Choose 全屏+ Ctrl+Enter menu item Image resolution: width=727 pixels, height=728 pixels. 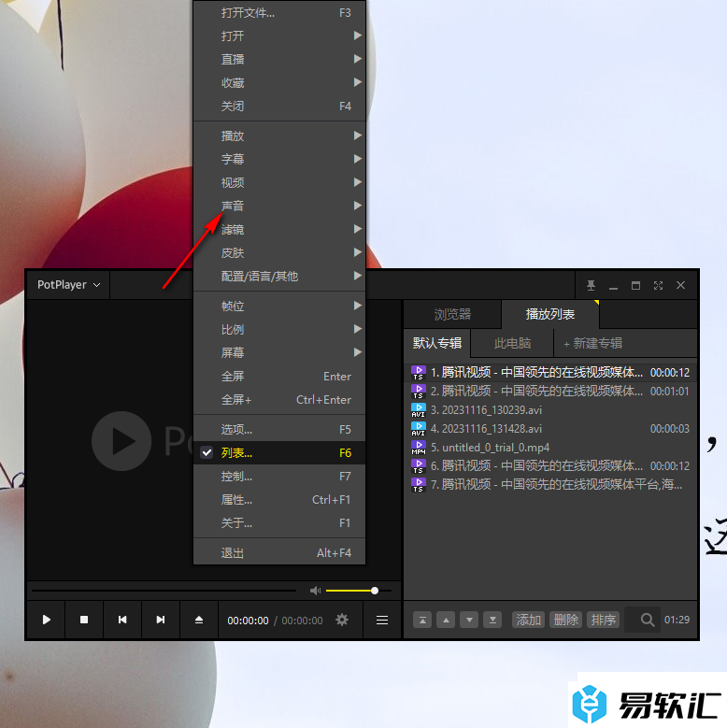tap(279, 399)
